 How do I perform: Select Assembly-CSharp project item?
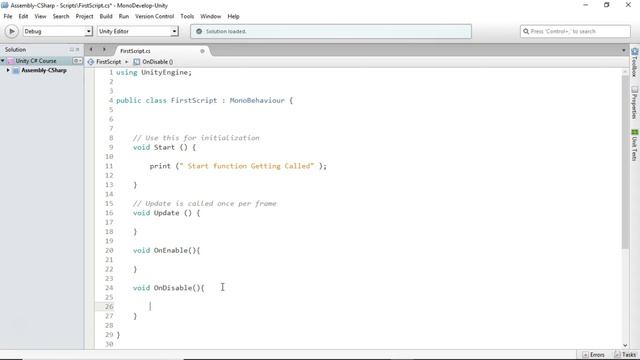click(44, 70)
